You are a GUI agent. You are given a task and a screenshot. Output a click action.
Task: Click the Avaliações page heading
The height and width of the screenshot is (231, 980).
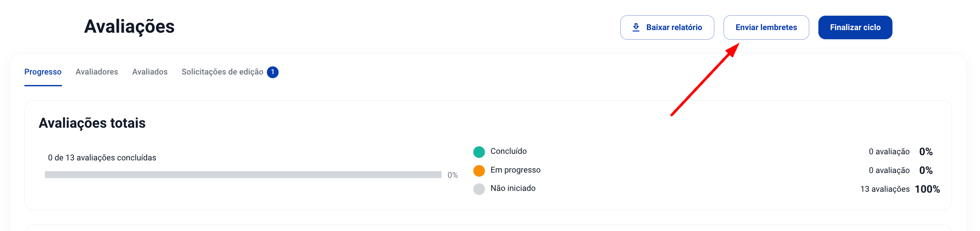click(x=129, y=27)
